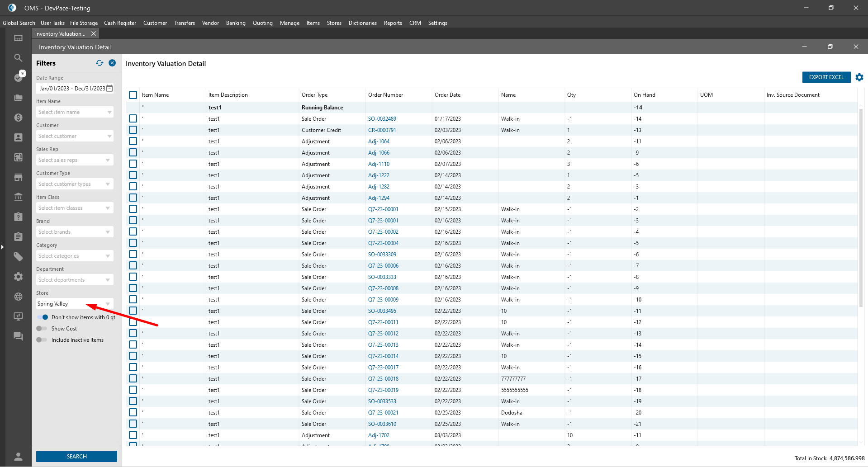Open the user tasks icon with badge 9
Image resolution: width=868 pixels, height=467 pixels.
coord(19,77)
